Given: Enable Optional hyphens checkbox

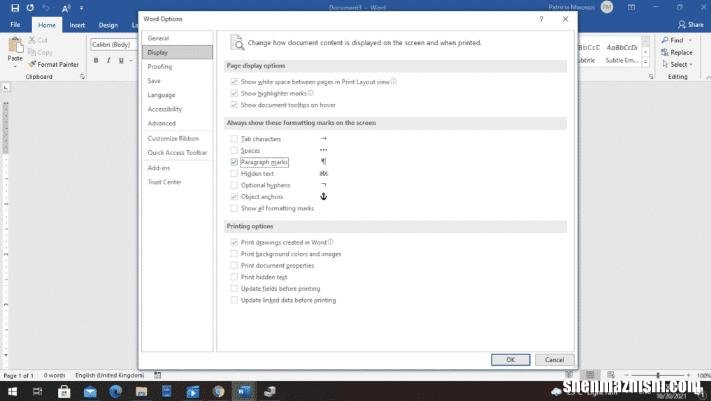Looking at the screenshot, I should tap(234, 185).
